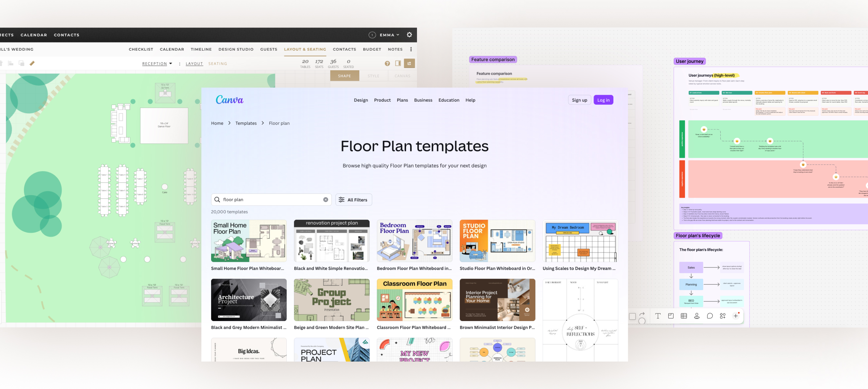Select the Style panel tab
Screen dimensions: 868x389
pos(373,76)
